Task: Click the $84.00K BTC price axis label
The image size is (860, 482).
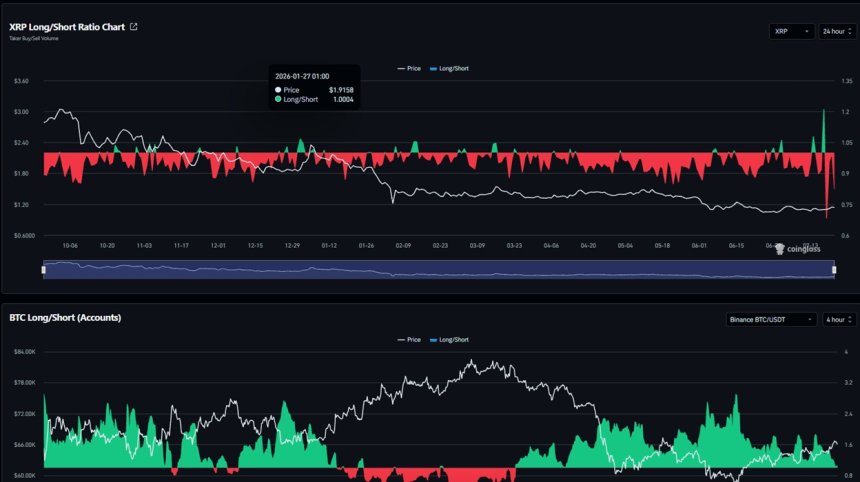Action: tap(25, 351)
